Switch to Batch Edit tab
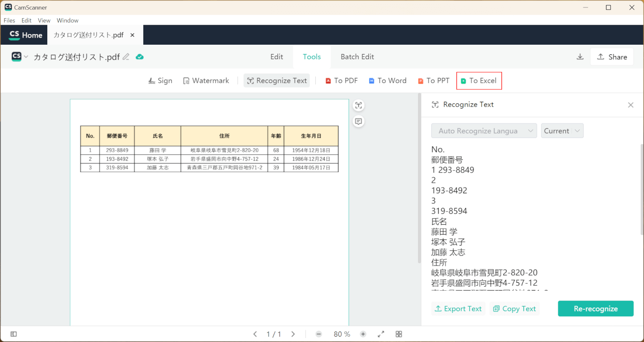 point(357,57)
